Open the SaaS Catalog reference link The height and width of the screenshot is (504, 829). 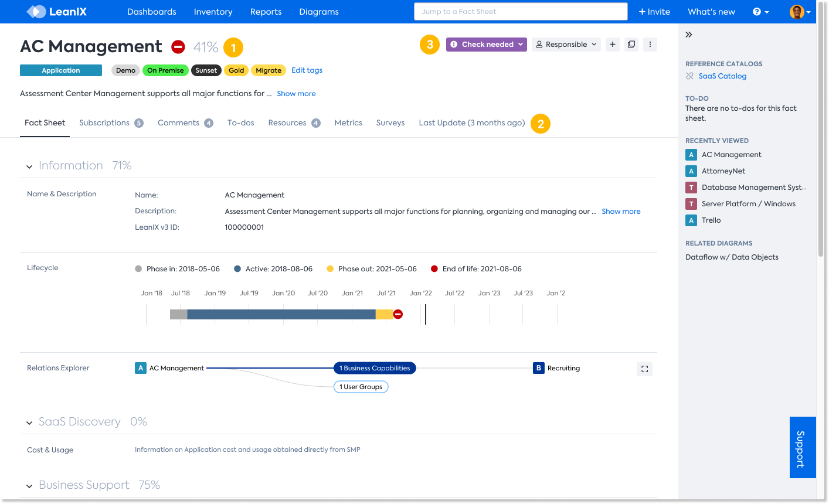pos(722,76)
